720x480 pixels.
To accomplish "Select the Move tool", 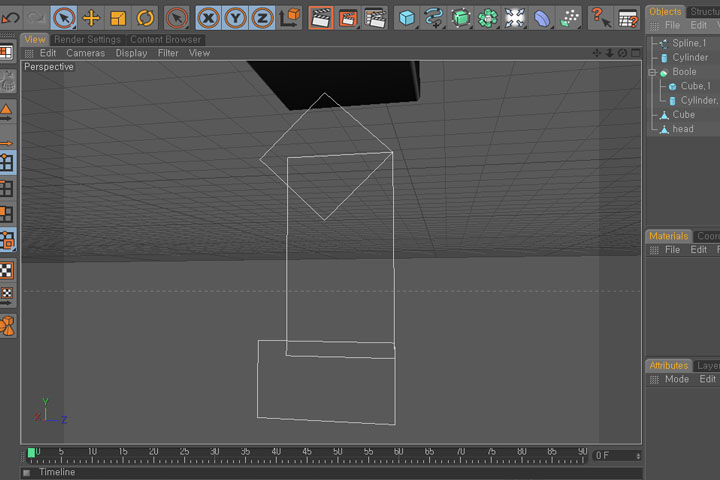I will (91, 18).
